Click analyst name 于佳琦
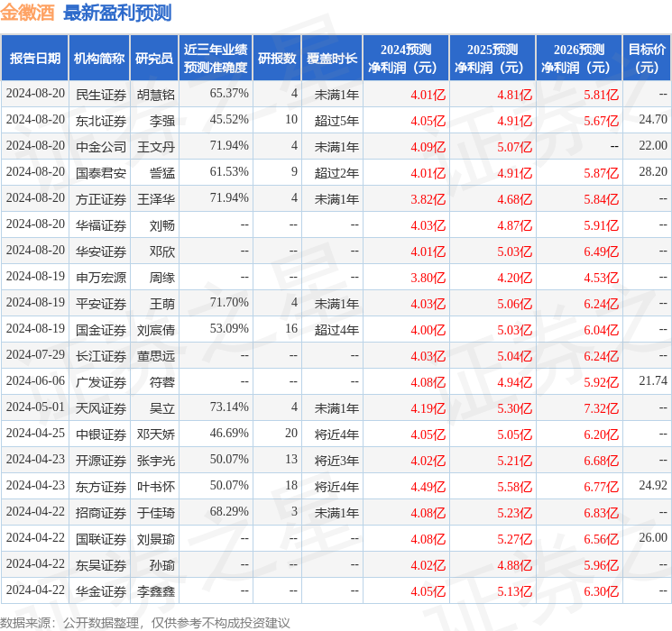This screenshot has width=672, height=631. pyautogui.click(x=156, y=513)
